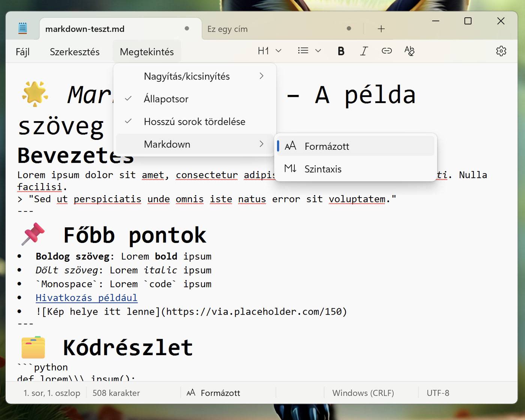
Task: Click the Notepad app icon
Action: 22,28
